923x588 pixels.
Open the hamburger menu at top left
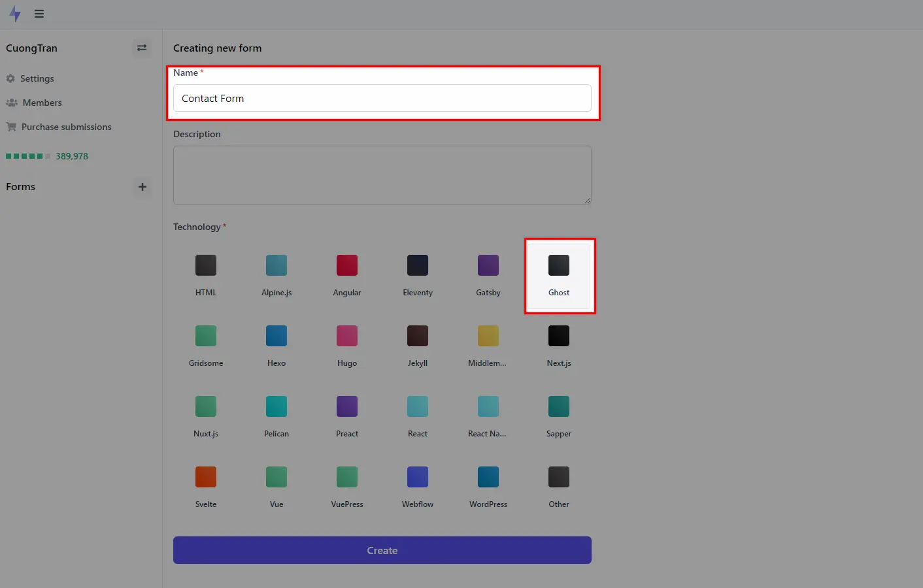point(39,14)
